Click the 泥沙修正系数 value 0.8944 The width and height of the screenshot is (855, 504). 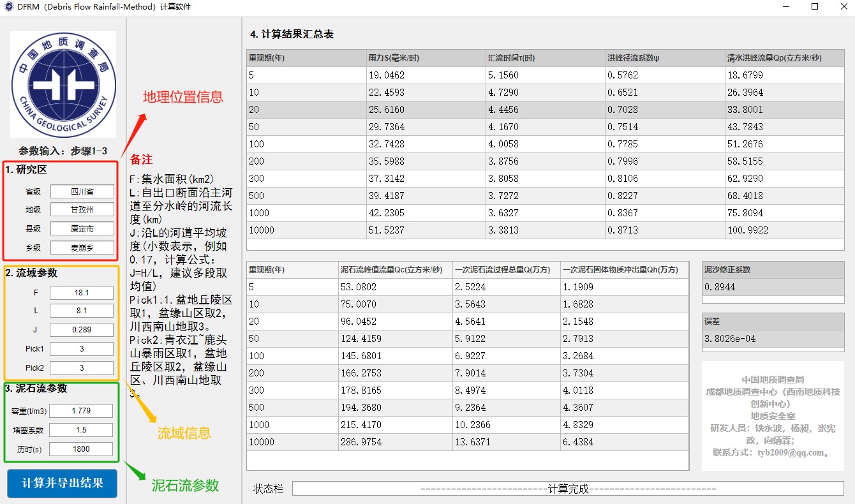(772, 287)
